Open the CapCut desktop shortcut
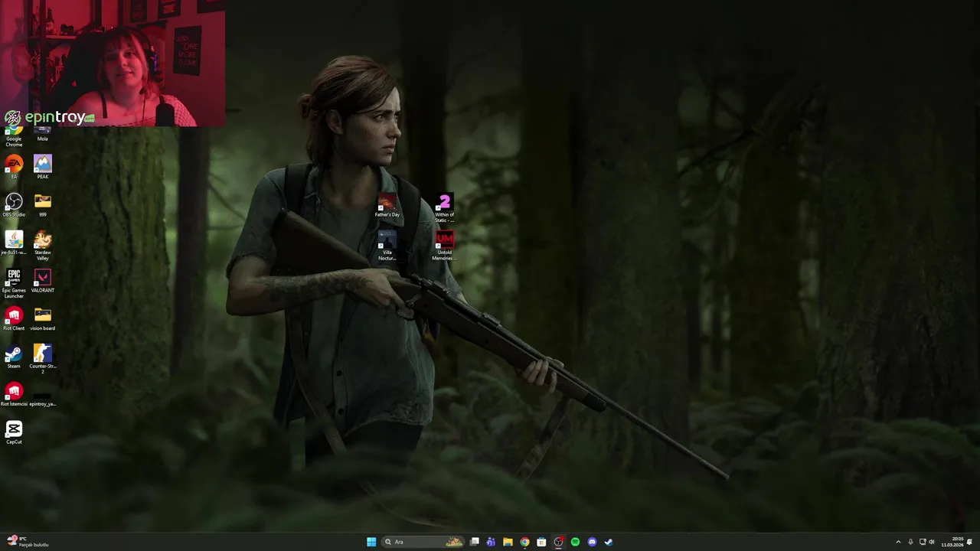This screenshot has width=980, height=551. tap(14, 432)
